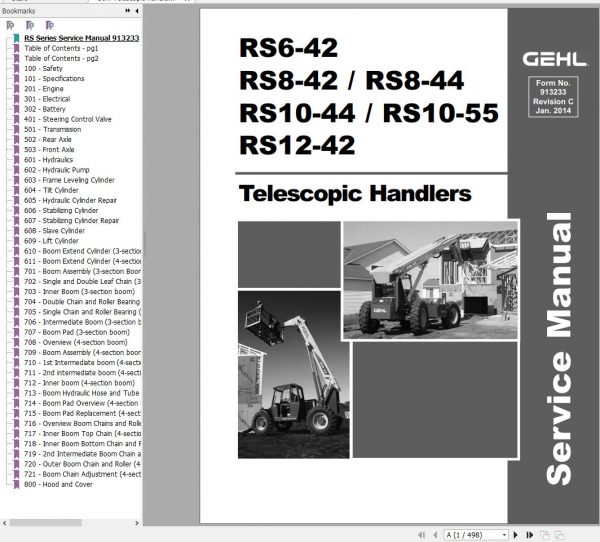
Task: Click bookmark icon beside 609 - Lift Cylinder
Action: coord(16,241)
